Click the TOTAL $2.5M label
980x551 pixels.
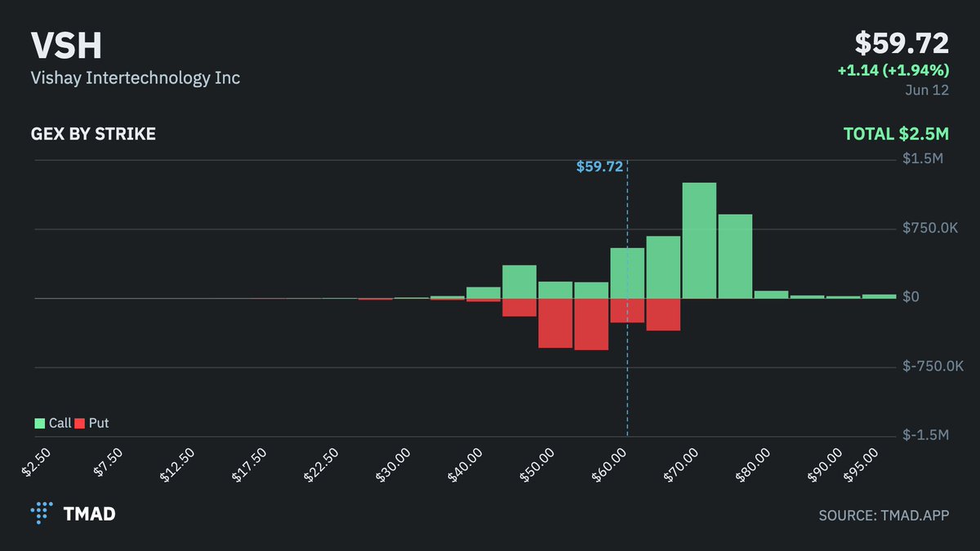point(897,134)
